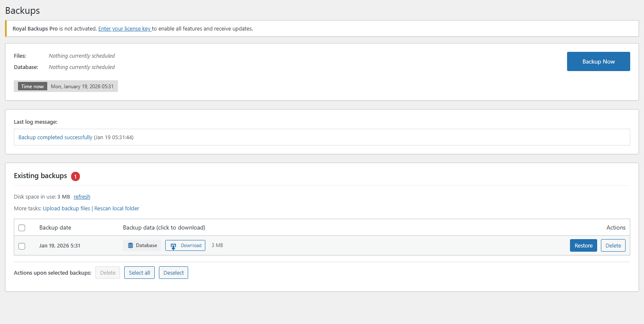The image size is (644, 324).
Task: Click the Time now label badge
Action: 32,86
